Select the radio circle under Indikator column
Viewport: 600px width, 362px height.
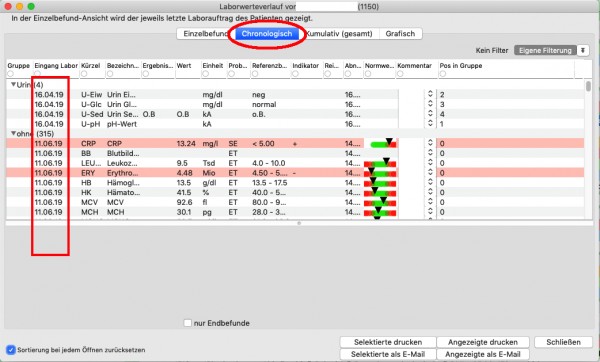[x=295, y=73]
